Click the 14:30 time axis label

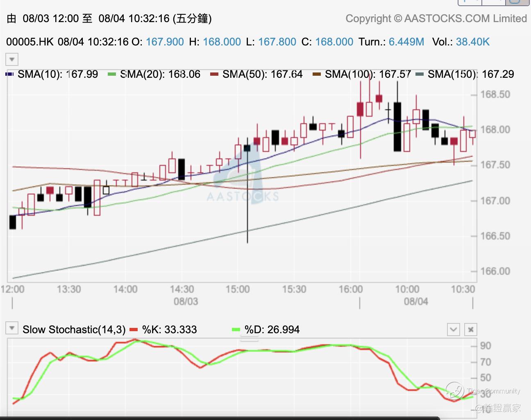[x=182, y=289]
